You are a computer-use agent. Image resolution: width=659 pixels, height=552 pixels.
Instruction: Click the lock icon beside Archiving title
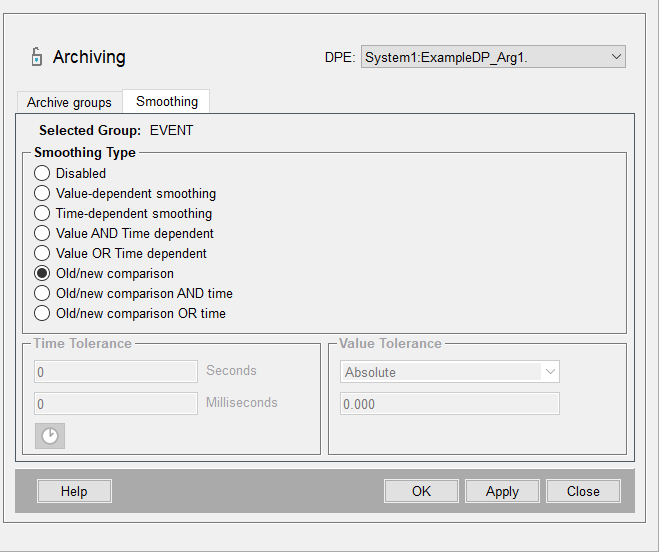[37, 57]
